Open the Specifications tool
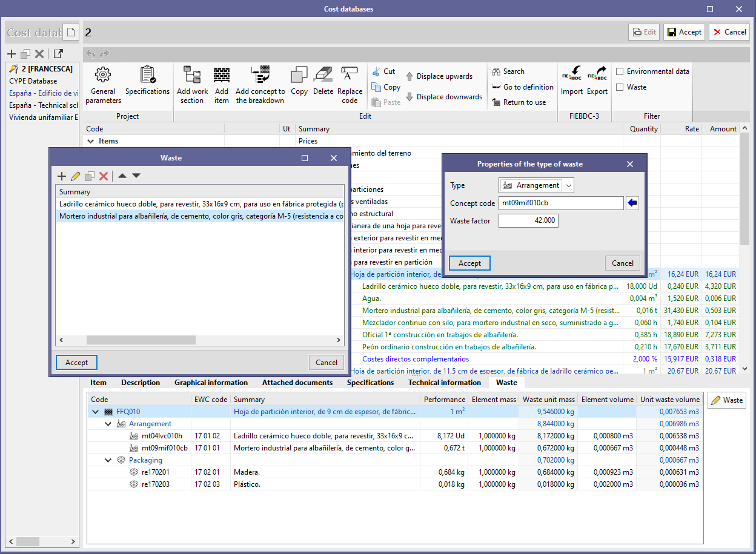The image size is (756, 554). (147, 81)
